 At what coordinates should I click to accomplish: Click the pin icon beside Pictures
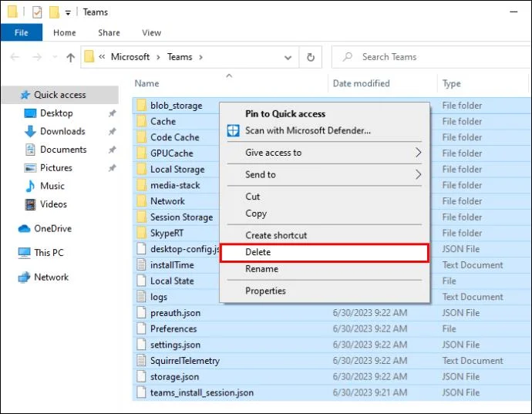coord(112,168)
